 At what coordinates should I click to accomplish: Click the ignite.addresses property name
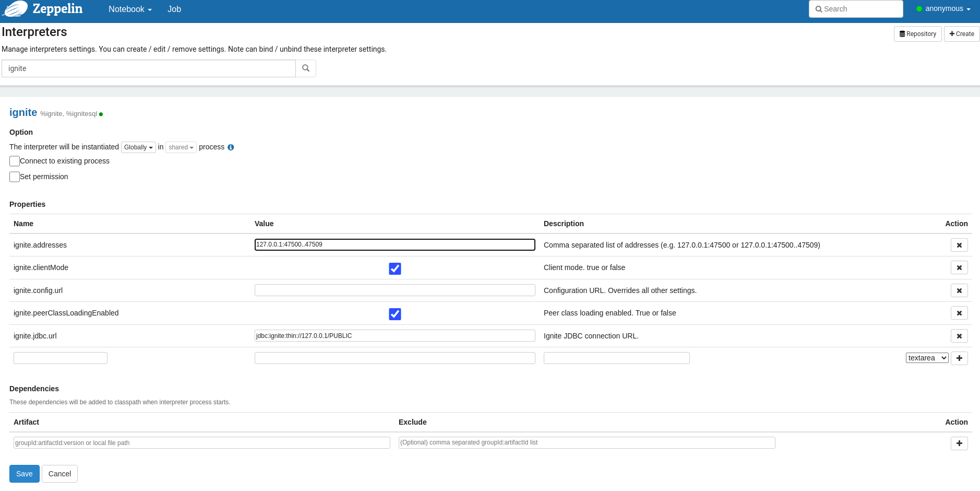[x=40, y=245]
